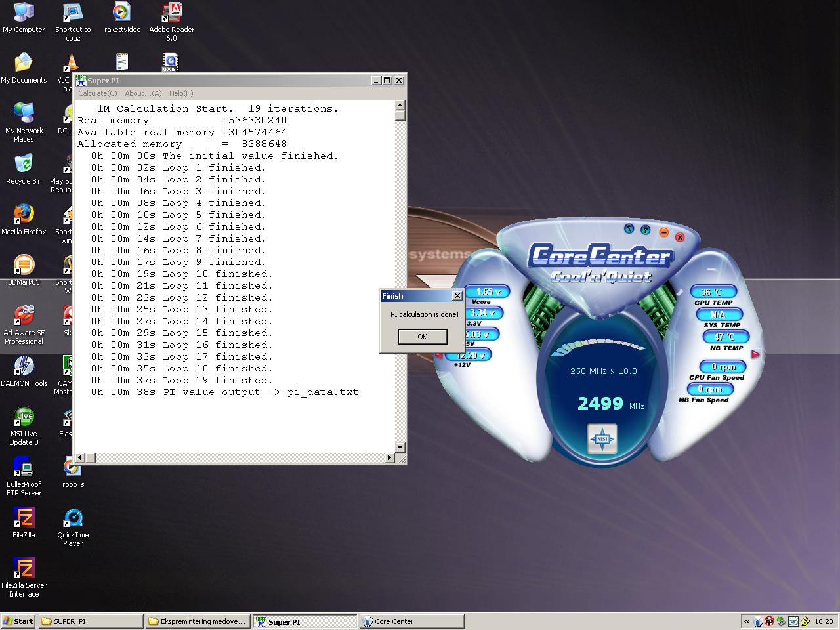This screenshot has height=630, width=840.
Task: Launch 3DMark03 desktop icon
Action: click(24, 270)
